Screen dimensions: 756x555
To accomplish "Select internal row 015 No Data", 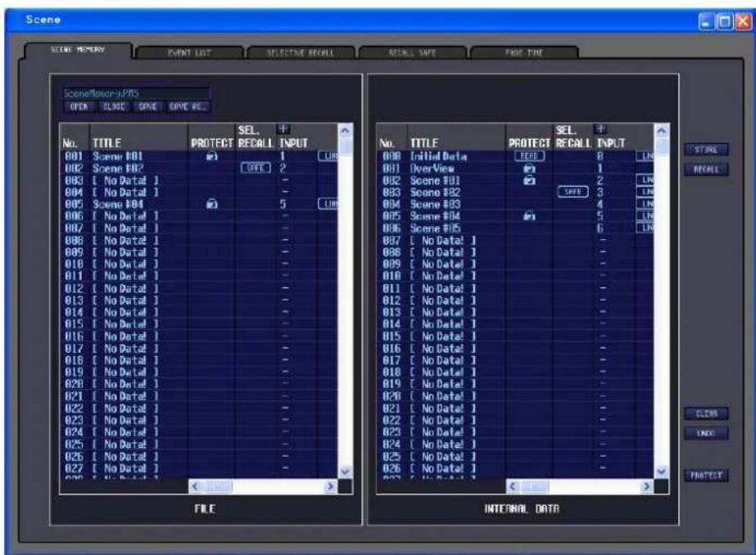I will click(x=515, y=336).
